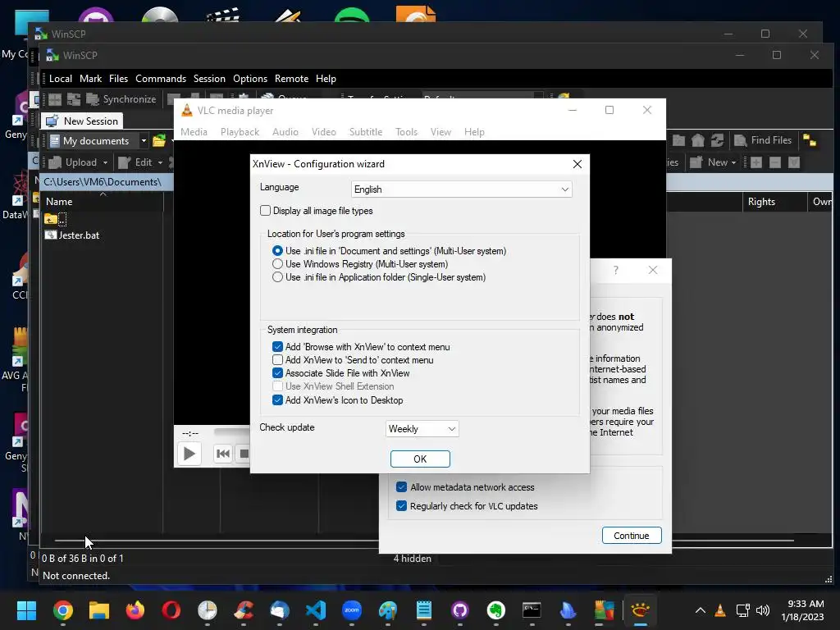Open WinSCP parent directory icon on right toolbar
The height and width of the screenshot is (630, 840).
pyautogui.click(x=678, y=140)
